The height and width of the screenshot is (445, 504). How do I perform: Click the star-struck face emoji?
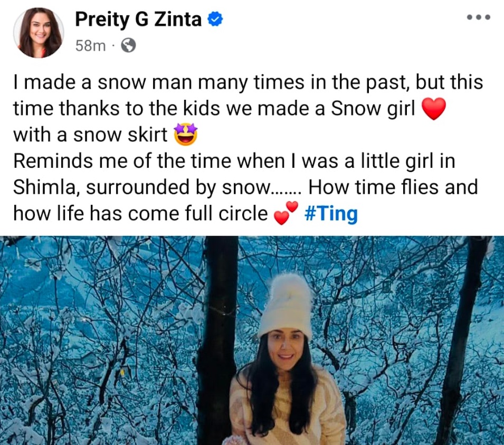[x=186, y=135]
